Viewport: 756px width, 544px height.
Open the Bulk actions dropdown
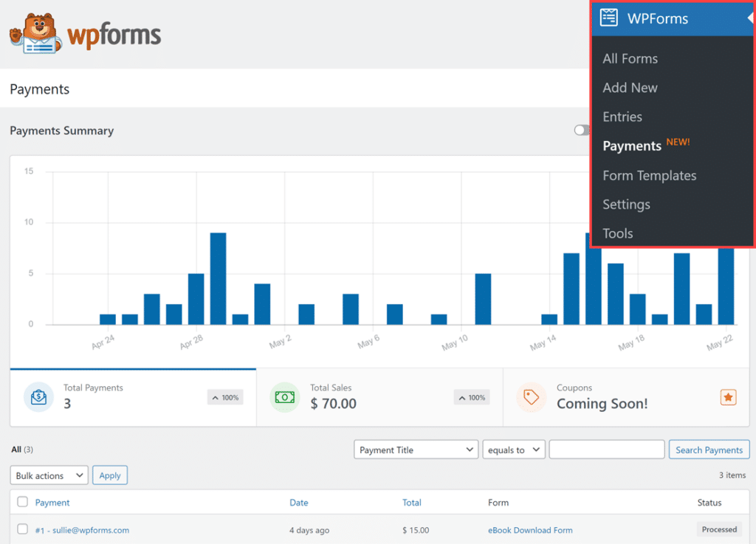pyautogui.click(x=49, y=475)
